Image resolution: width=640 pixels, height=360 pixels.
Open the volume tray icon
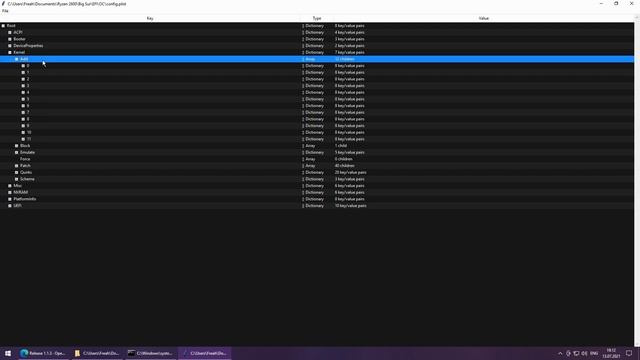[584, 353]
